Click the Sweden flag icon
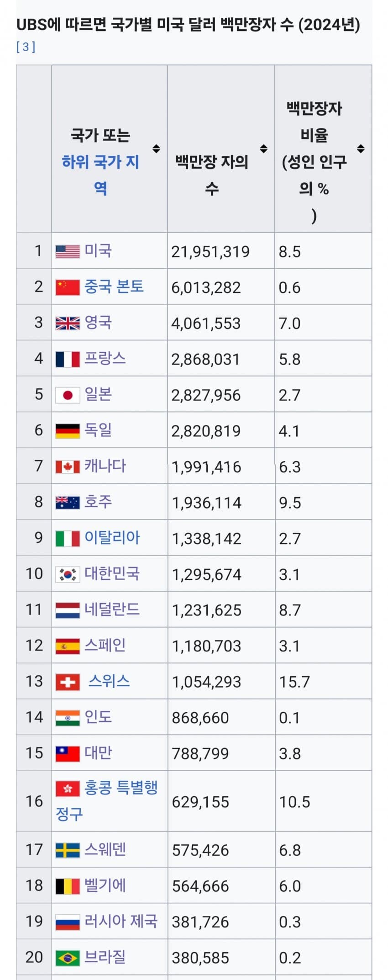The height and width of the screenshot is (980, 388). point(68,850)
